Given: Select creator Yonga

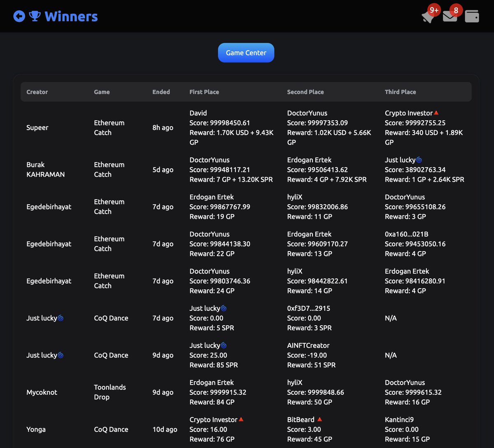Looking at the screenshot, I should point(36,429).
